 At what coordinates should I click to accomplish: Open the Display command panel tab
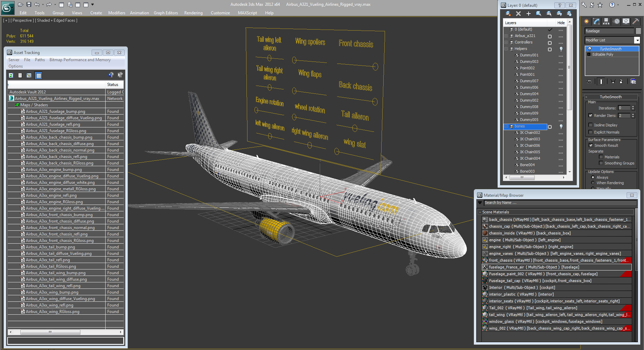(626, 21)
